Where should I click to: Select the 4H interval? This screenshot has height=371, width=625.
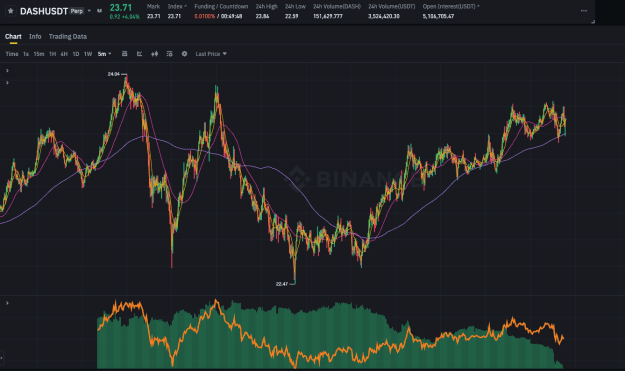point(64,54)
